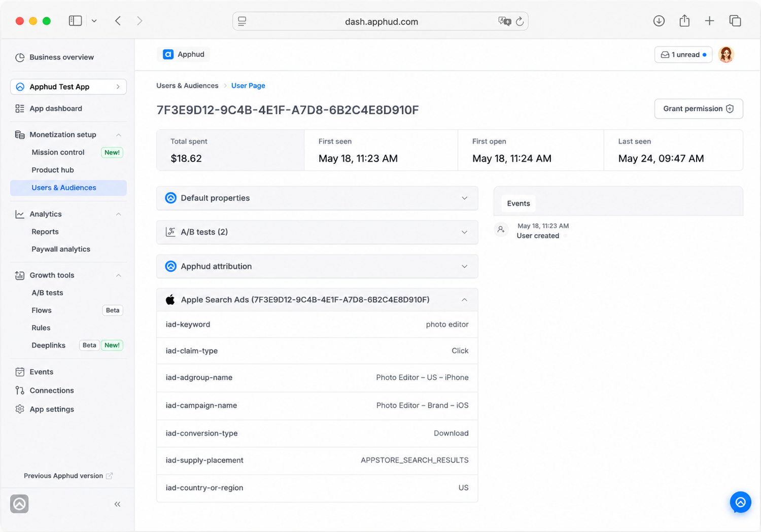Click the Apphud brand chip in header
The height and width of the screenshot is (532, 761).
pos(183,54)
